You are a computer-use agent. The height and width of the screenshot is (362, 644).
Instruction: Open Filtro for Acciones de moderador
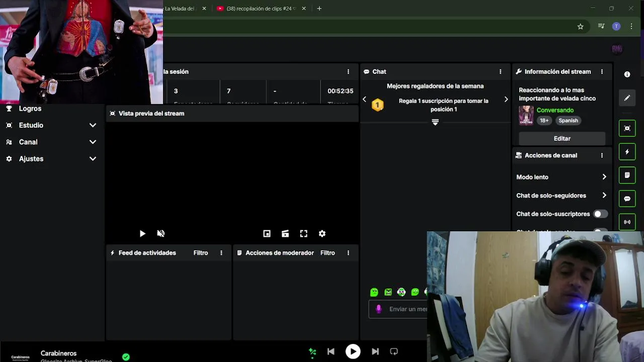[x=328, y=253]
